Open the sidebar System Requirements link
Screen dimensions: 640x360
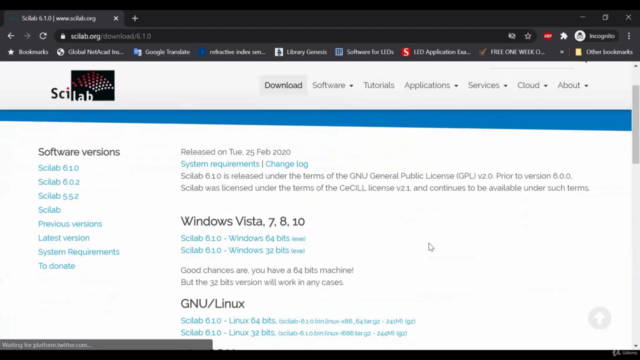79,252
